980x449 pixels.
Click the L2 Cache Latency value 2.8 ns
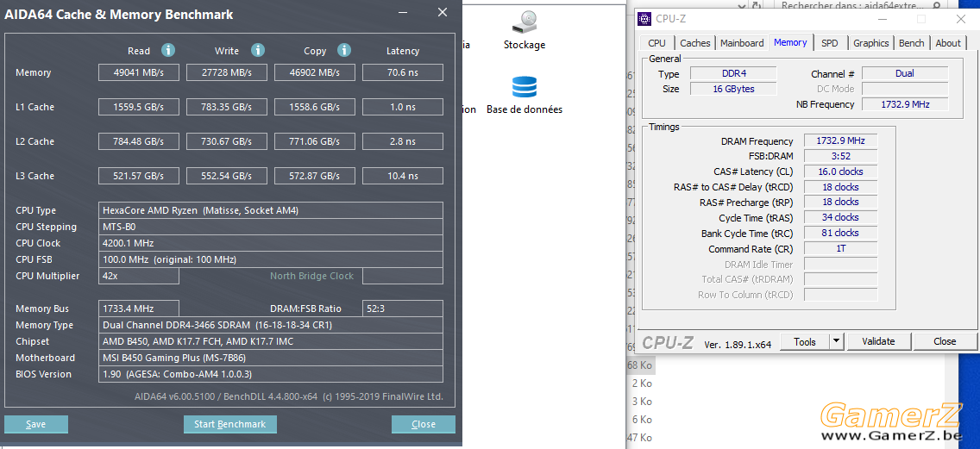(403, 141)
